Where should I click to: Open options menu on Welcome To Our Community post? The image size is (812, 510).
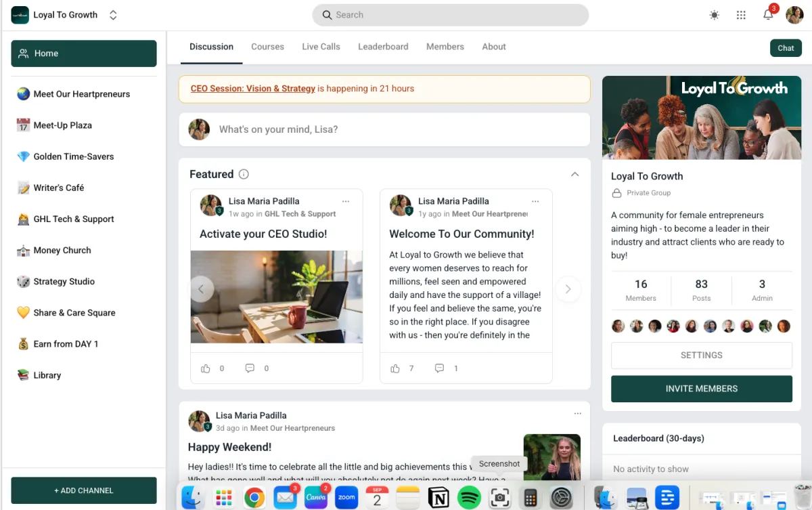[535, 201]
